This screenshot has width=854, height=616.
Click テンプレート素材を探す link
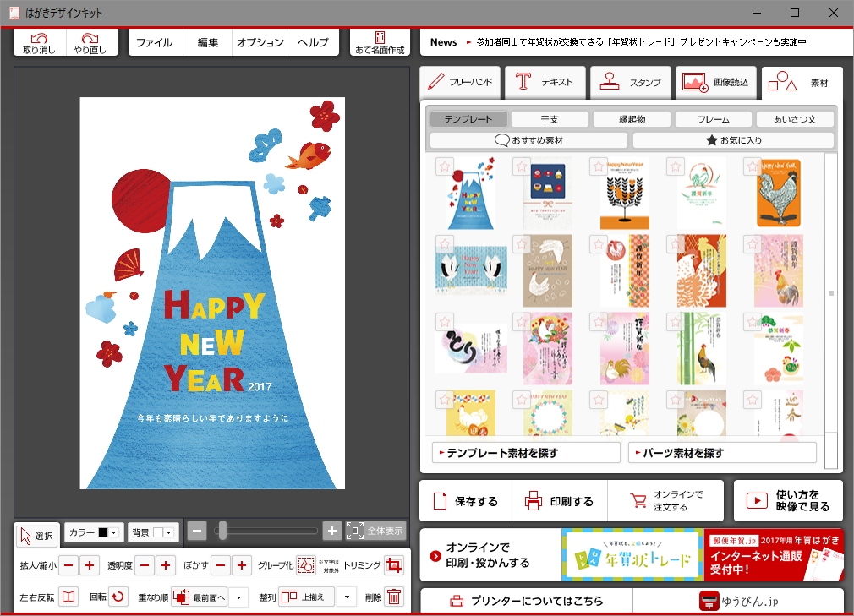click(x=526, y=453)
